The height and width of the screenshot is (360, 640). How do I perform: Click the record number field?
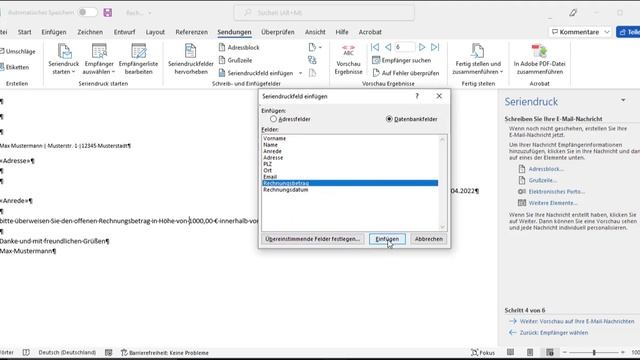(404, 47)
